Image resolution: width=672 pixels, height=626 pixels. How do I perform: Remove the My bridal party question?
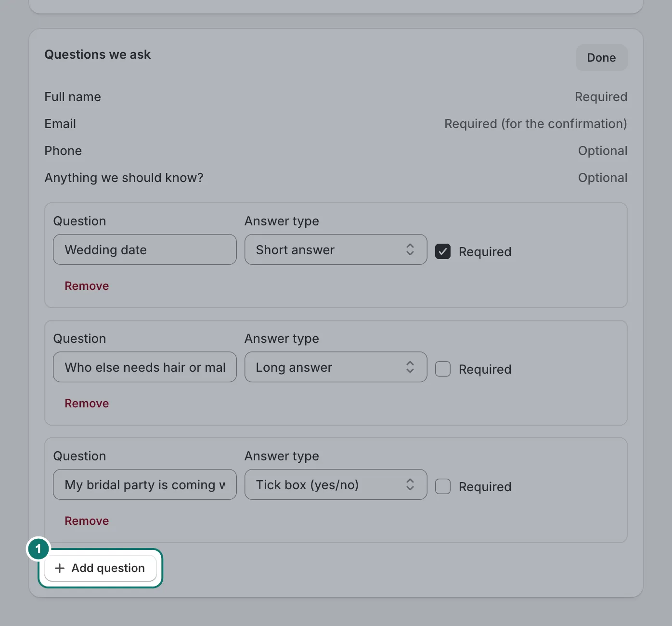point(87,521)
